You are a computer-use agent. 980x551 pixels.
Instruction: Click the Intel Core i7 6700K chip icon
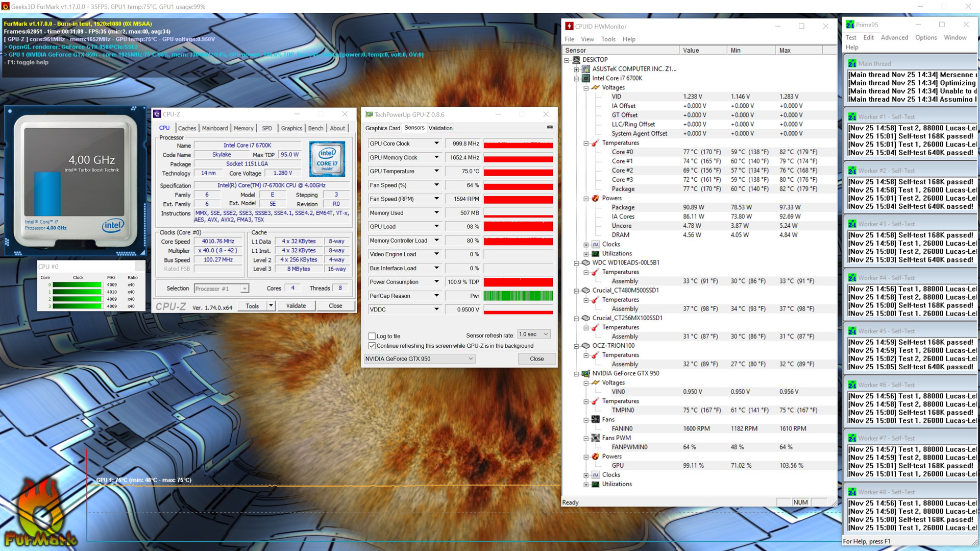tap(586, 78)
